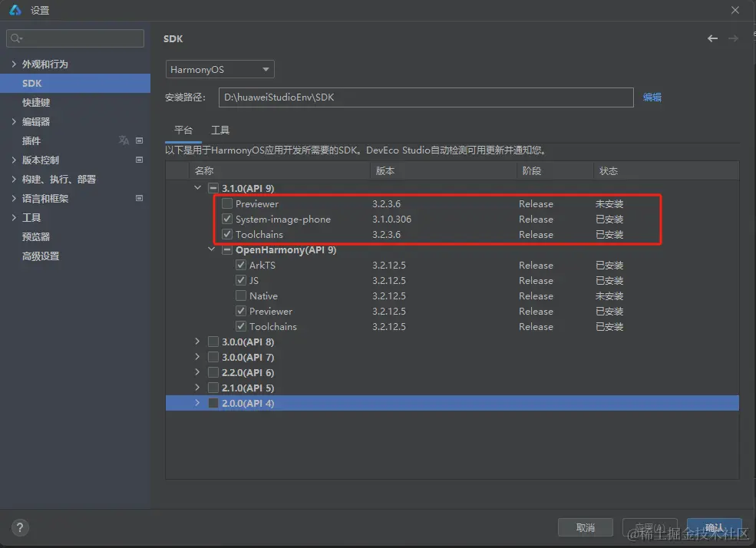Click 未安装 status in the Native row

(609, 295)
